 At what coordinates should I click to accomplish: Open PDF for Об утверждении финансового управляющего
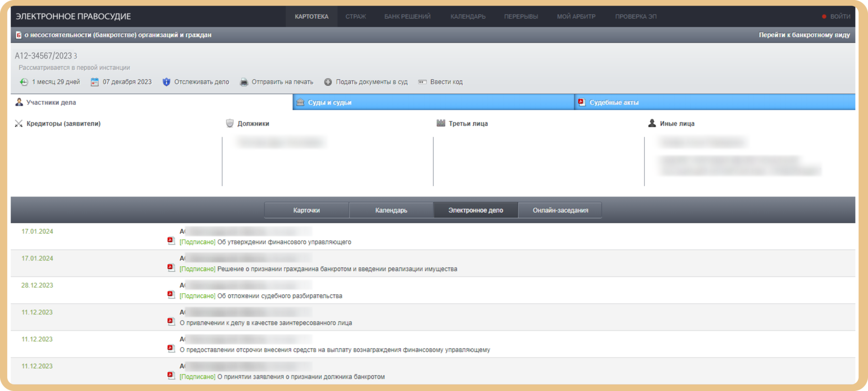click(x=171, y=241)
